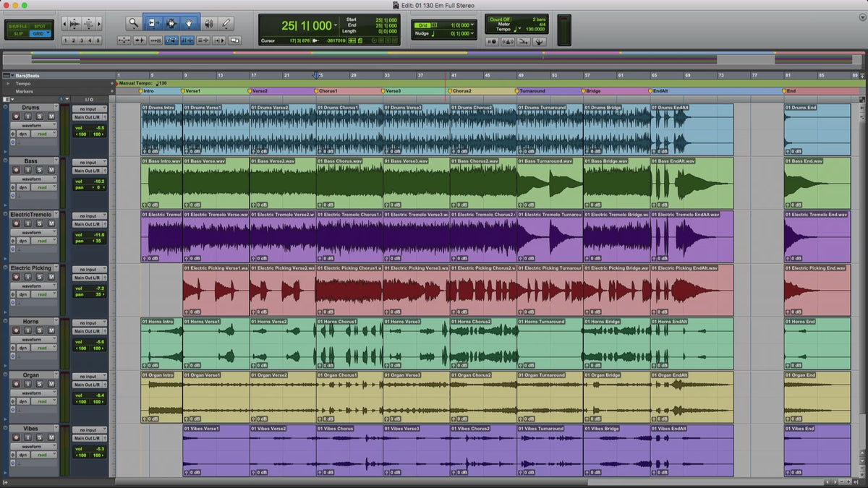Select the Selector tool

(171, 23)
